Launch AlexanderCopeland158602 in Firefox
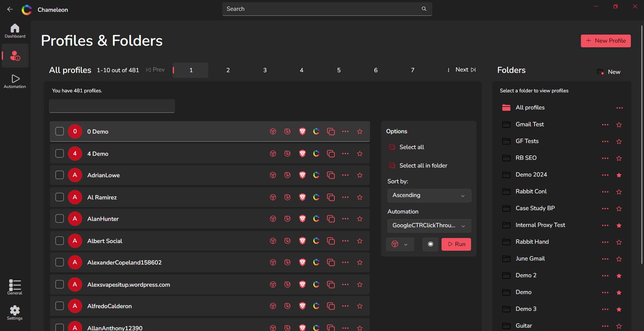The height and width of the screenshot is (331, 644). (287, 262)
